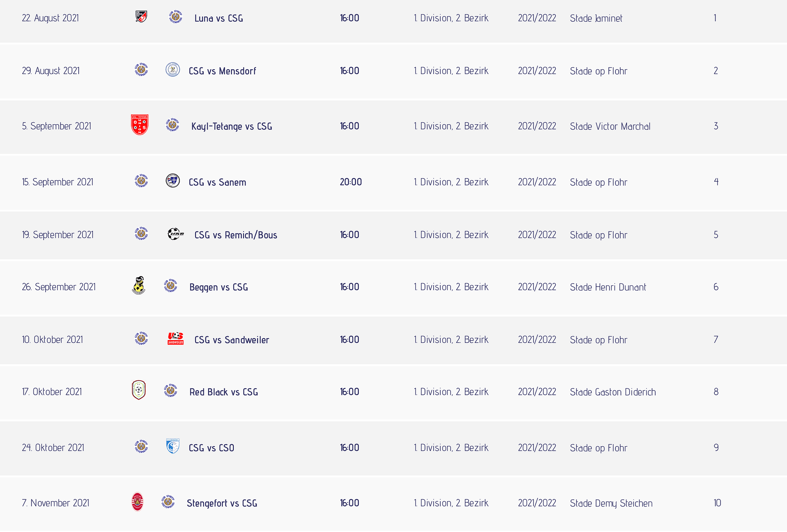Click the Stade Victor Marchal venue
The width and height of the screenshot is (787, 532).
click(x=610, y=127)
